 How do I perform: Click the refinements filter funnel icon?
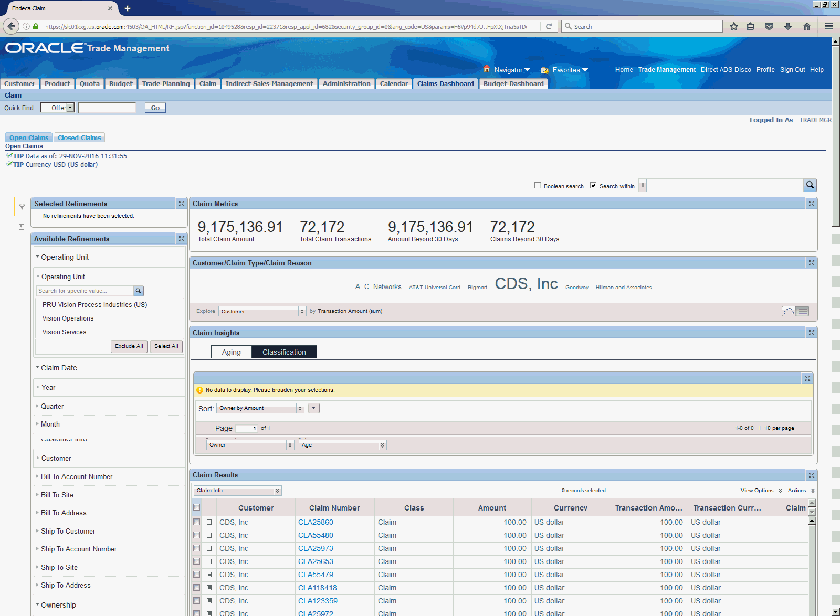coord(22,207)
